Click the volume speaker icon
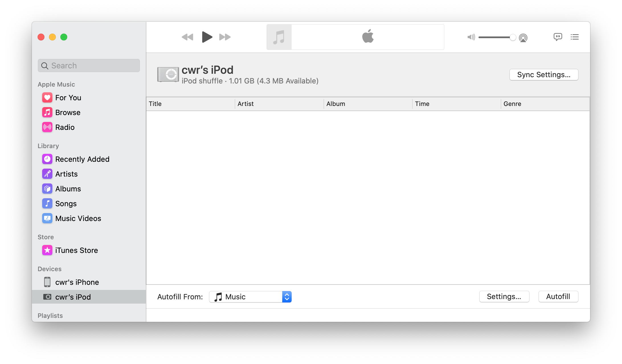 click(471, 37)
